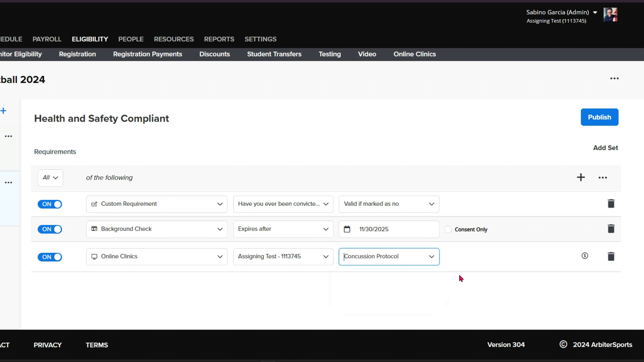Go to the Student Transfers tab

pyautogui.click(x=274, y=54)
